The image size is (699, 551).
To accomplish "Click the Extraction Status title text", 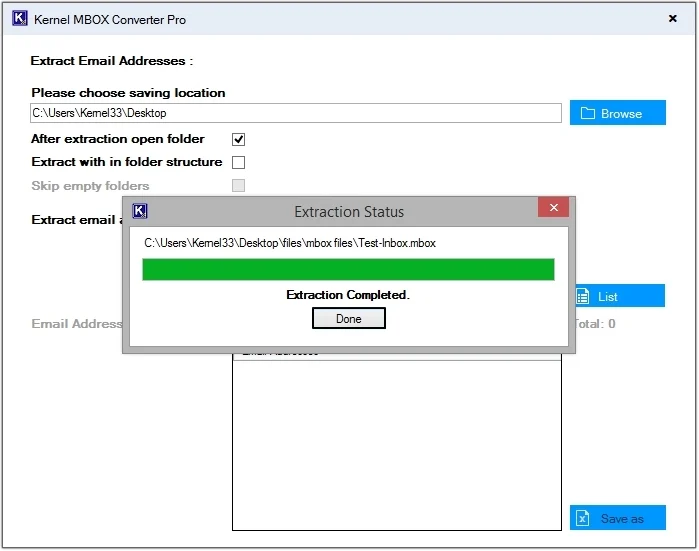I will (x=349, y=211).
